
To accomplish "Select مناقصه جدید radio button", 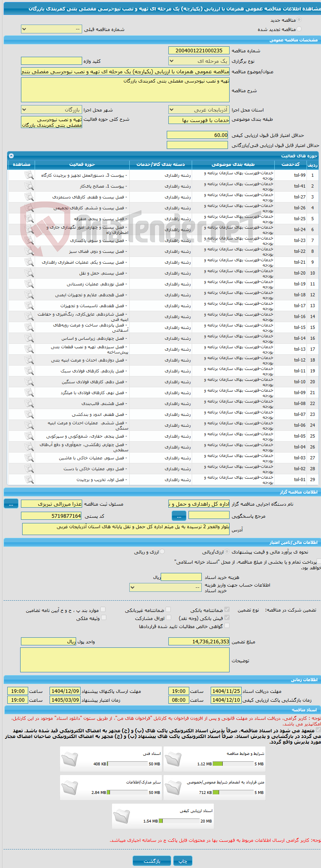I will [299, 20].
